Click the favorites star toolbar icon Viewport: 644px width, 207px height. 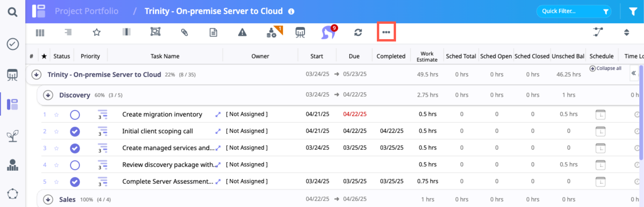click(x=96, y=32)
